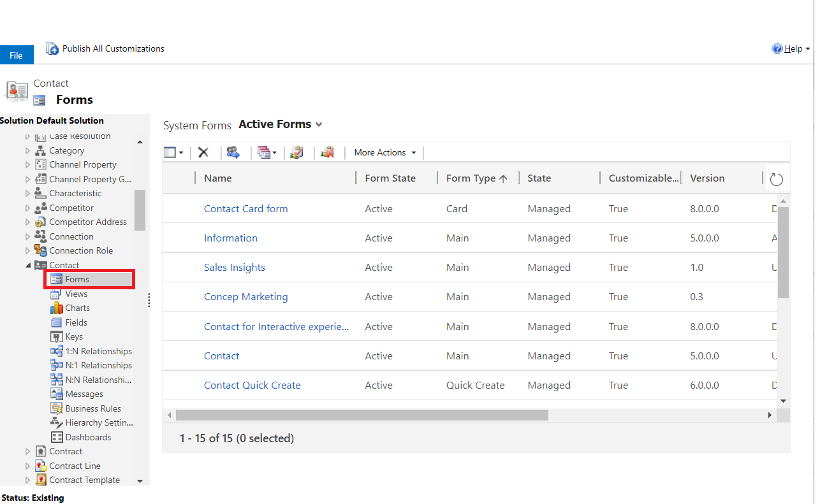Expand the Contract Line tree node
Viewport: 820px width, 504px height.
(x=27, y=466)
